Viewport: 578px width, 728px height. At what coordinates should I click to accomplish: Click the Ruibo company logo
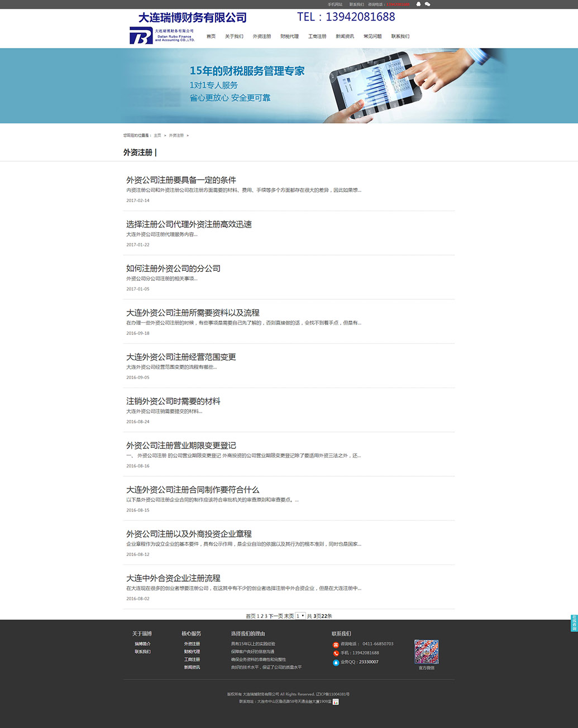point(161,36)
